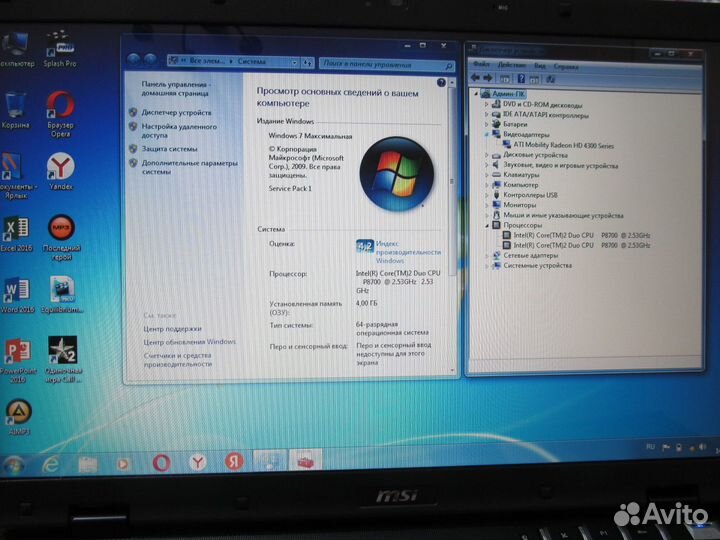
Task: Switch to the System control panel taskbar button
Action: pyautogui.click(x=270, y=460)
